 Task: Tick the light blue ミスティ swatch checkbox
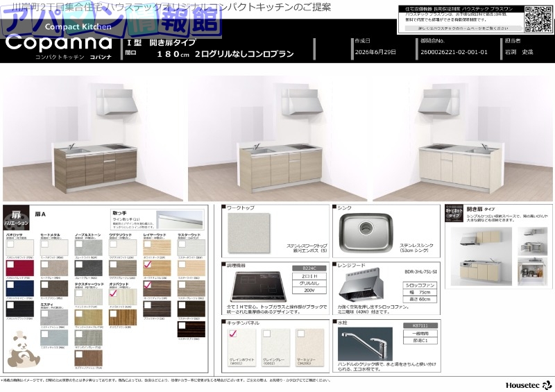[44, 334]
